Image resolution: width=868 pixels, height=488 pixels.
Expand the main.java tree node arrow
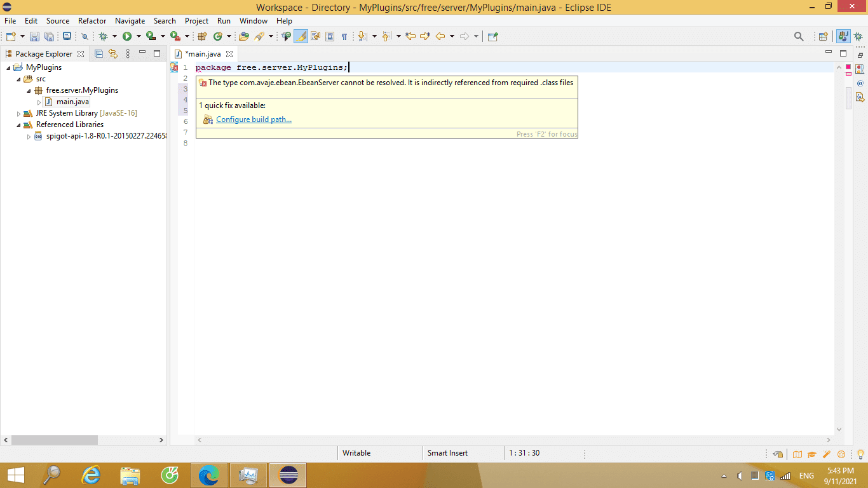[39, 102]
